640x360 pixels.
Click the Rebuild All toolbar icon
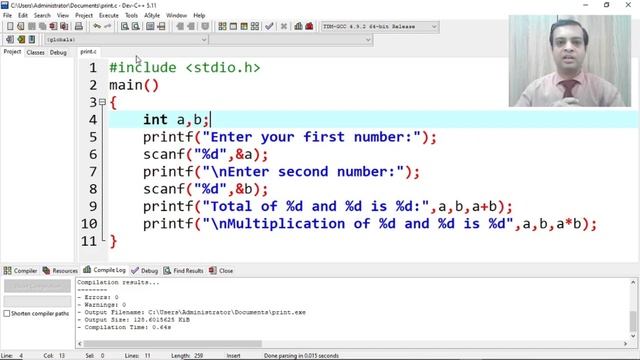(255, 27)
